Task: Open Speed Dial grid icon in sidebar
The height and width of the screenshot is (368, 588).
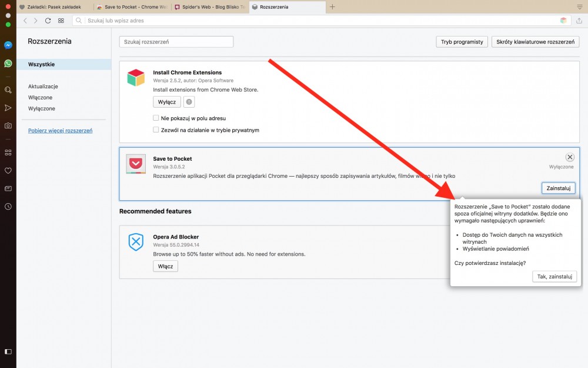Action: 8,152
